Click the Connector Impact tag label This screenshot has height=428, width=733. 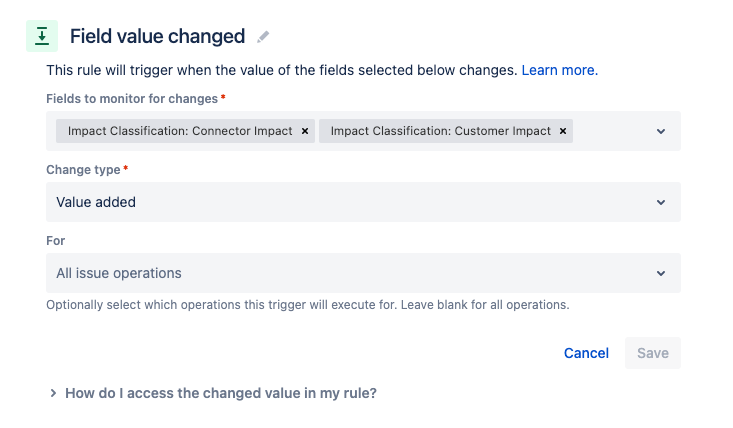(180, 131)
